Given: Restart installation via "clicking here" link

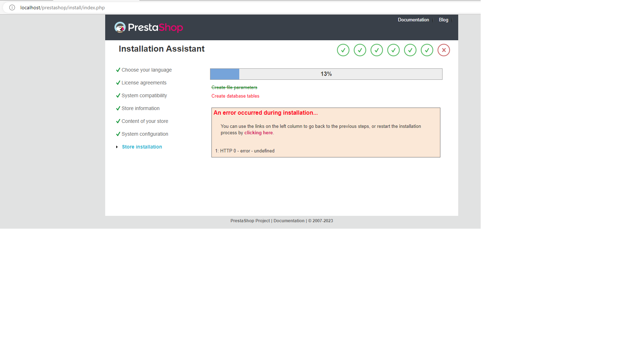Looking at the screenshot, I should (259, 133).
